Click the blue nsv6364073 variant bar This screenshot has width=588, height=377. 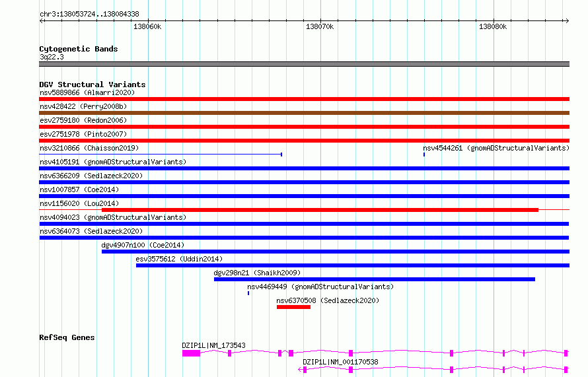point(304,238)
